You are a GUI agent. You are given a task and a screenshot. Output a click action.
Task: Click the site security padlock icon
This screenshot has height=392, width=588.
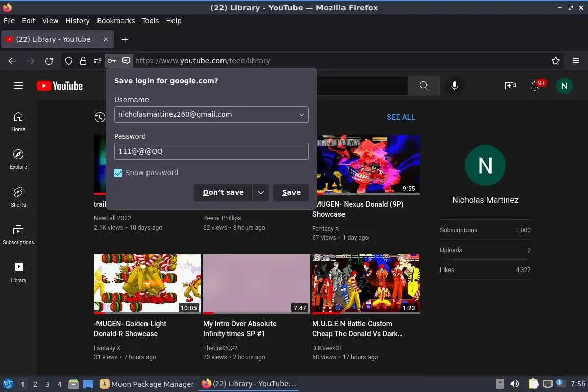83,61
